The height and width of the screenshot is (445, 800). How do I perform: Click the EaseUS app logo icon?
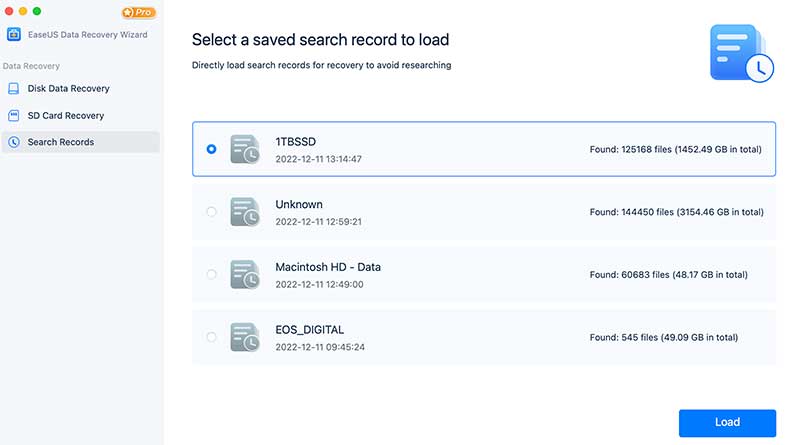(x=14, y=35)
